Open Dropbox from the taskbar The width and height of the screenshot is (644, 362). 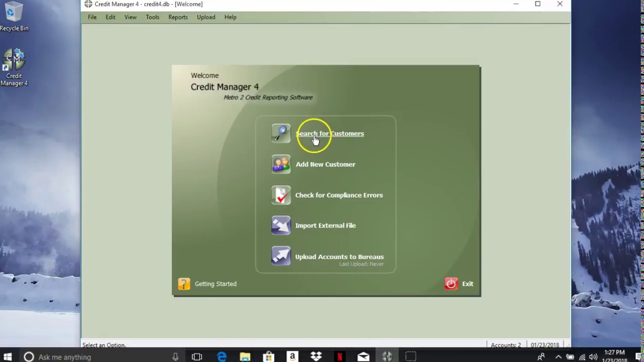click(x=316, y=357)
